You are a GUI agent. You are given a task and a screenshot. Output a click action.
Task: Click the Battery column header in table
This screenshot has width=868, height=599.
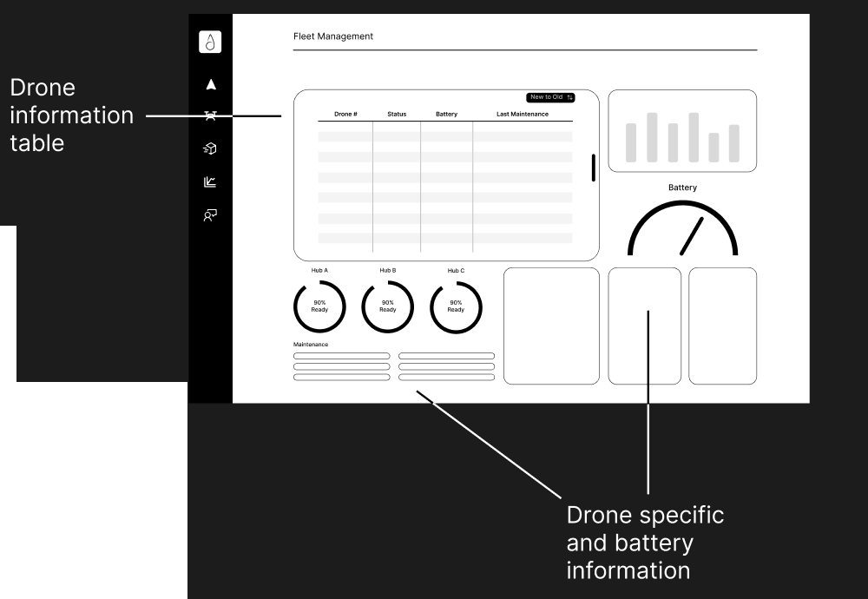[447, 114]
